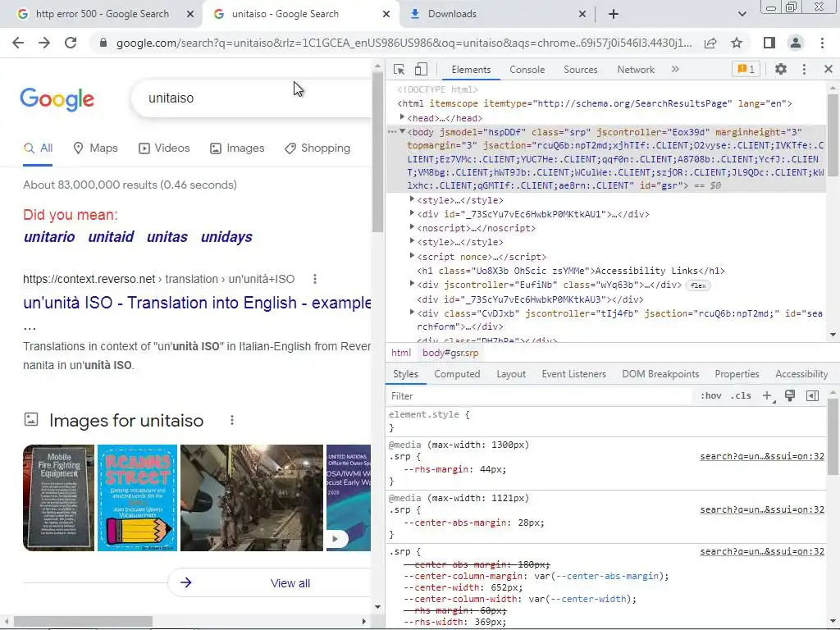This screenshot has height=630, width=840.
Task: Collapse the body element node
Action: point(402,131)
